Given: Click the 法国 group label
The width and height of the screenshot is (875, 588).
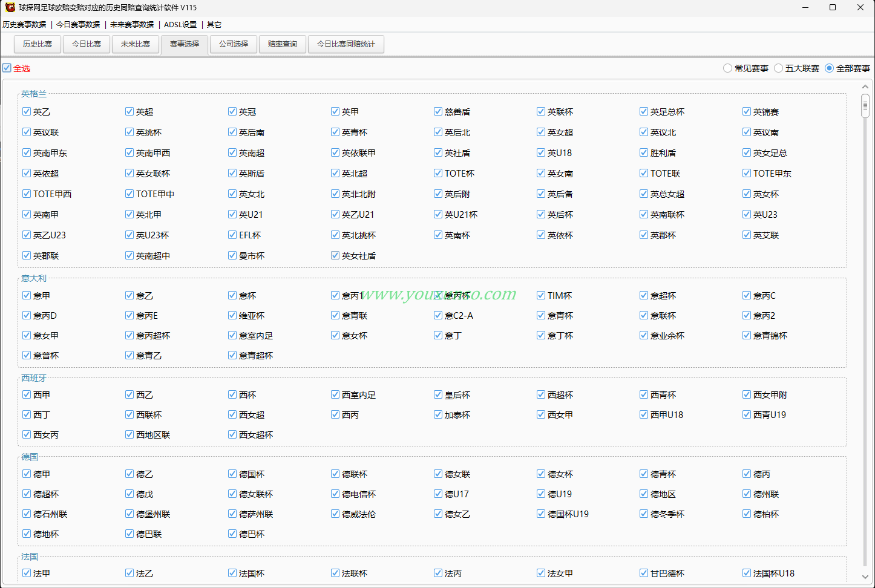Looking at the screenshot, I should (30, 557).
